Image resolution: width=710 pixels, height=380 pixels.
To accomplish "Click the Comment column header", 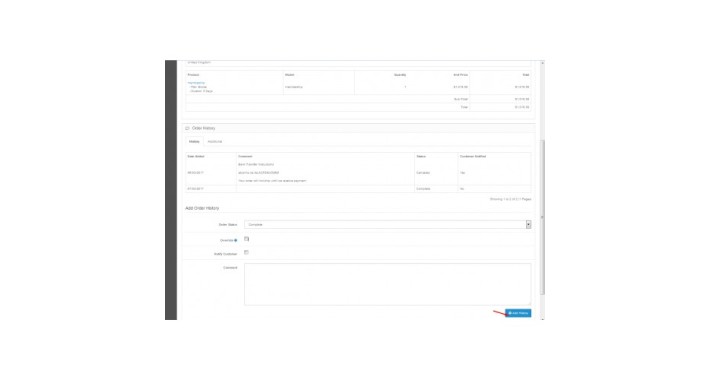I will click(245, 156).
